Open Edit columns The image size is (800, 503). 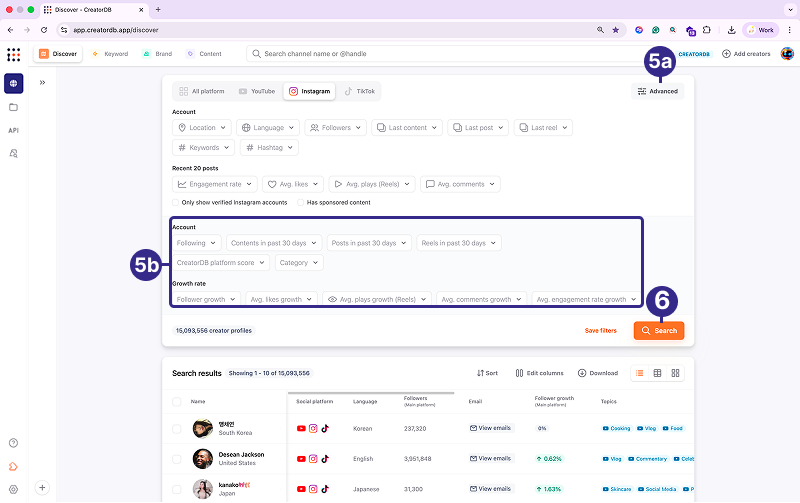[x=539, y=373]
